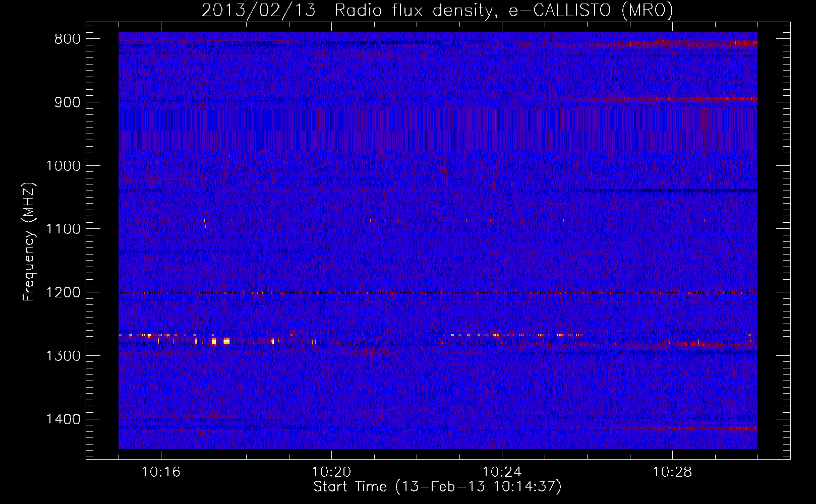Screen dimensions: 816x504
Task: Select the 10:28 time tick label
Action: tap(672, 472)
